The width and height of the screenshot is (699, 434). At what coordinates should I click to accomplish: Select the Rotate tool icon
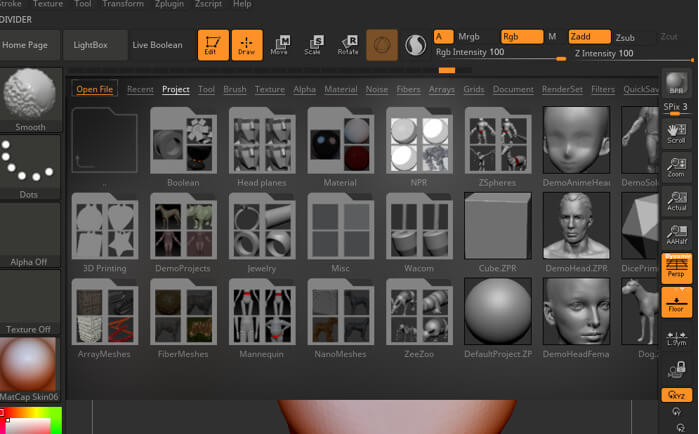[x=348, y=45]
